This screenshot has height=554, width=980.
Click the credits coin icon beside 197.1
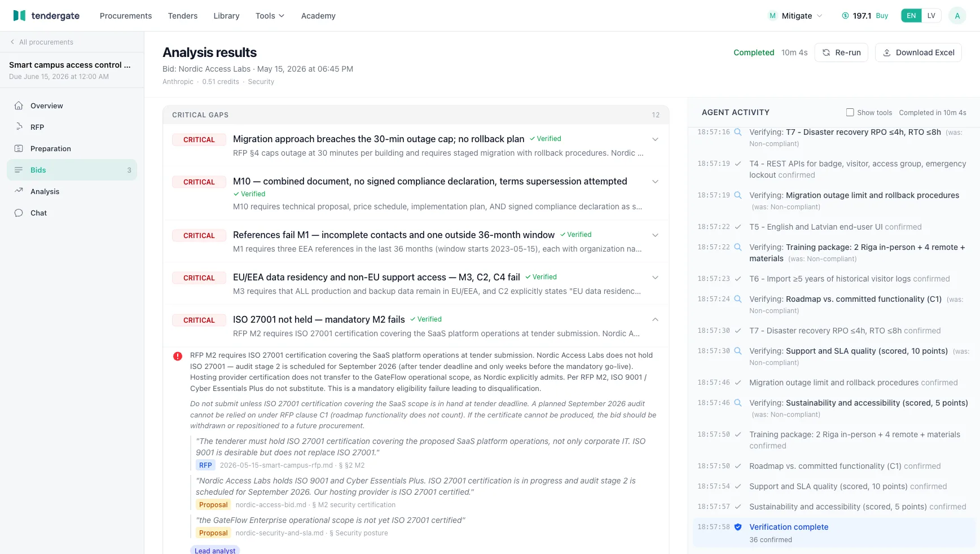(845, 16)
